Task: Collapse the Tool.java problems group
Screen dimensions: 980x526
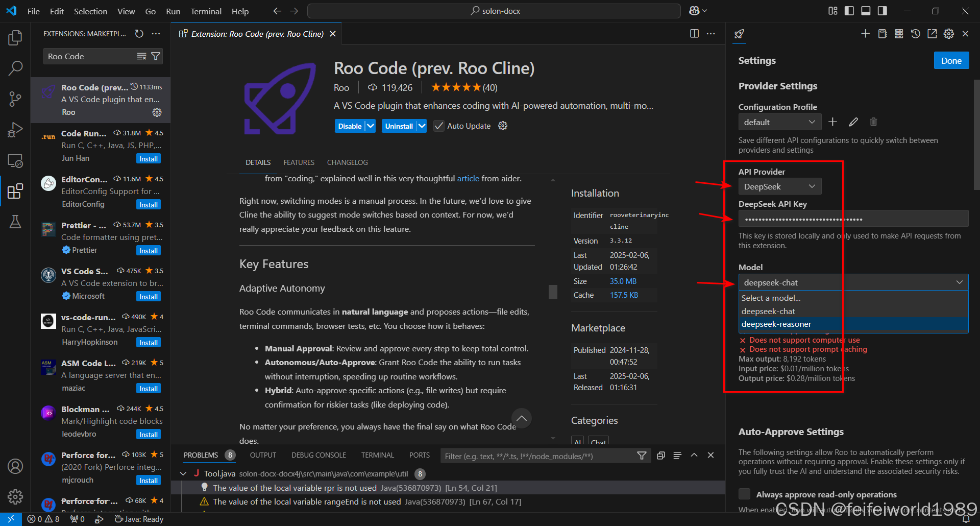Action: point(183,473)
